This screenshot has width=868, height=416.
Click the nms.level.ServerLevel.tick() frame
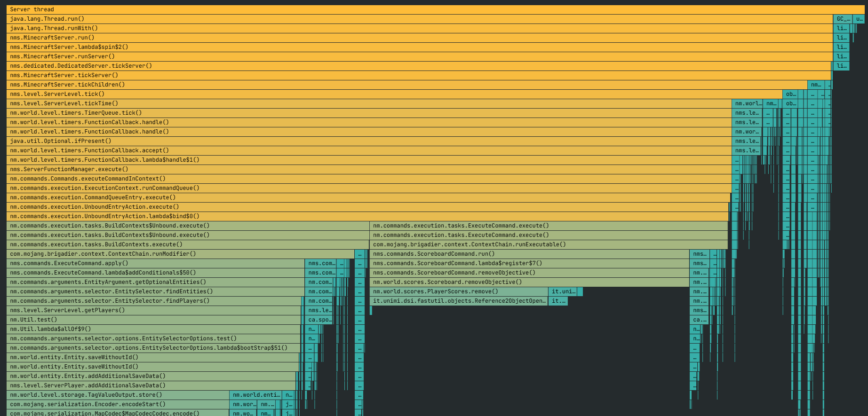click(x=394, y=94)
